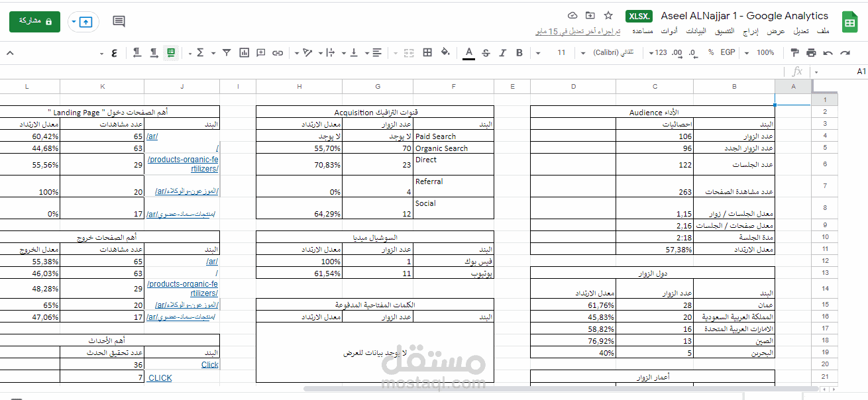The height and width of the screenshot is (400, 868).
Task: Open vertical align dropdown
Action: 351,52
